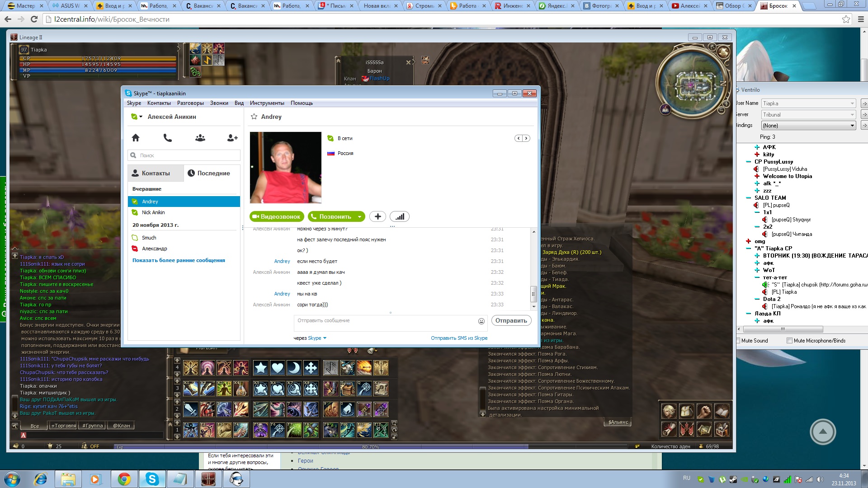Open the status dropdown near Алексей Аникин
The image size is (868, 488).
pos(141,117)
